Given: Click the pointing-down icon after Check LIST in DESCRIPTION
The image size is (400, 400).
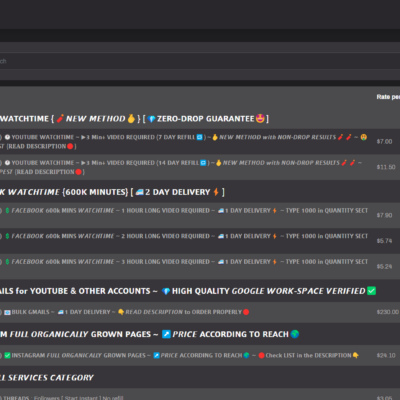Looking at the screenshot, I should [x=356, y=356].
